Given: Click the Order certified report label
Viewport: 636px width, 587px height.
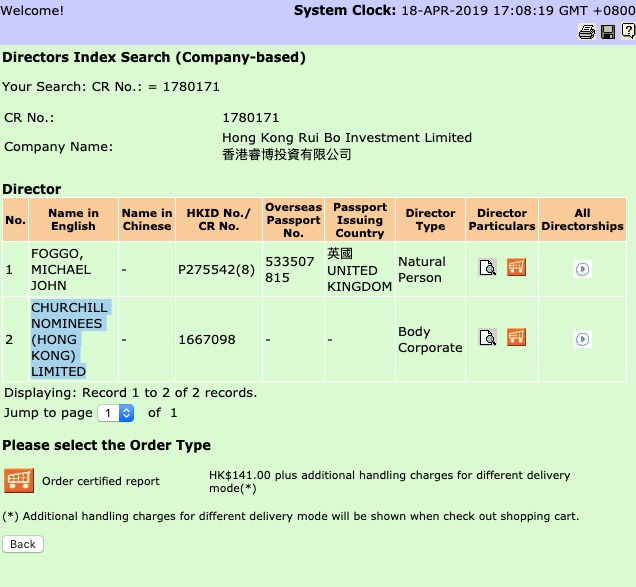Looking at the screenshot, I should click(x=101, y=481).
